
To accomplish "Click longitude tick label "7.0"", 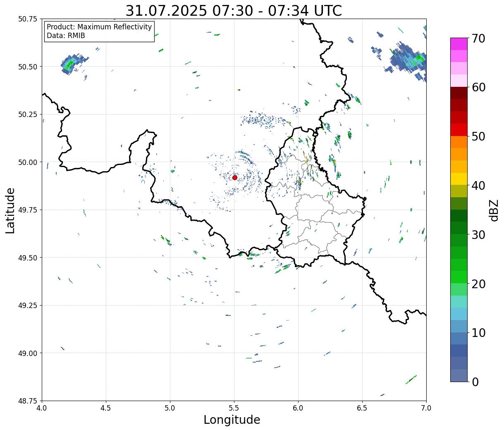I will 426,408.
